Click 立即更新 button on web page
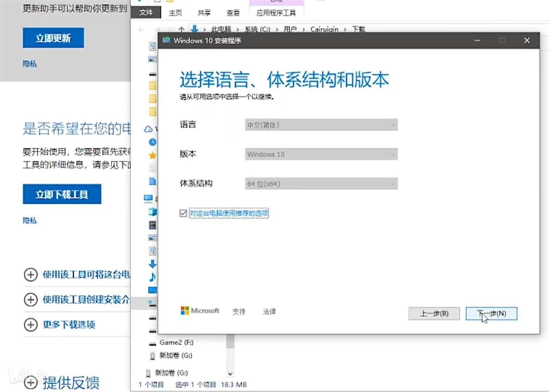 tap(53, 38)
